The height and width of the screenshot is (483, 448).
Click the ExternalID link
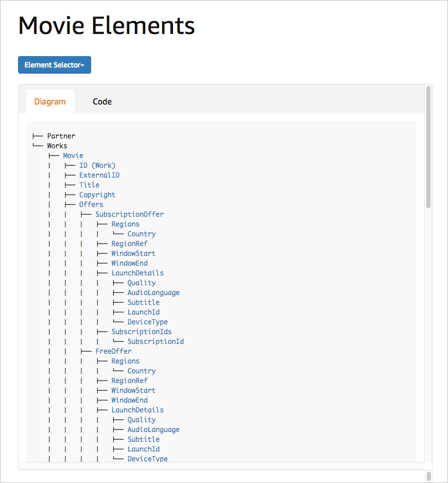[x=99, y=175]
